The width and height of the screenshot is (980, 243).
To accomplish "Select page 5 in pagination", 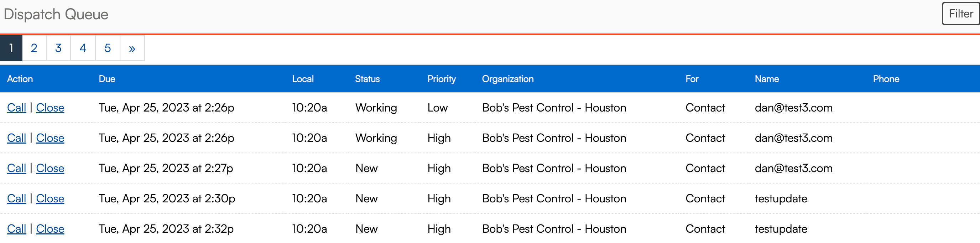I will point(108,48).
